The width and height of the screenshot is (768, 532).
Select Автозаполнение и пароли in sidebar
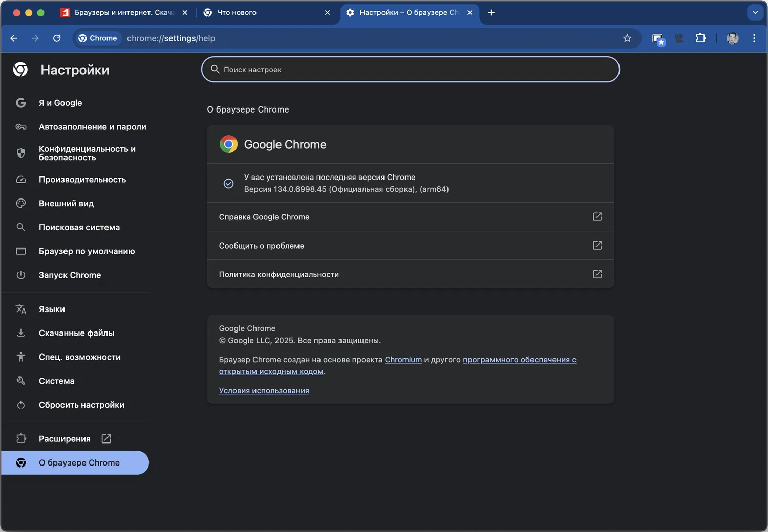click(92, 127)
